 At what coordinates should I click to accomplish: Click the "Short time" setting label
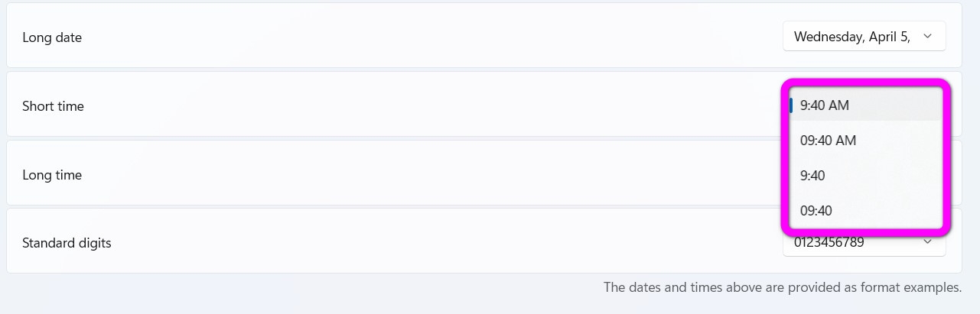click(53, 106)
